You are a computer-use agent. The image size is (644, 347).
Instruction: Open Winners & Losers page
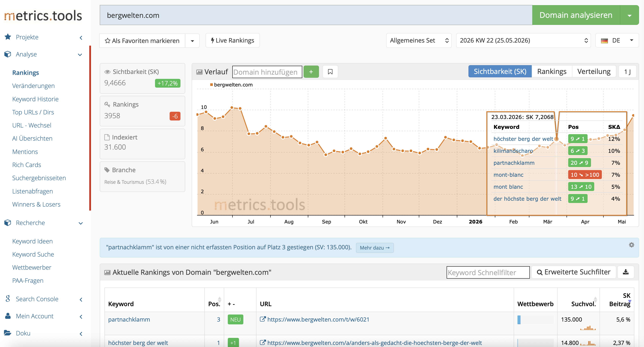tap(36, 204)
